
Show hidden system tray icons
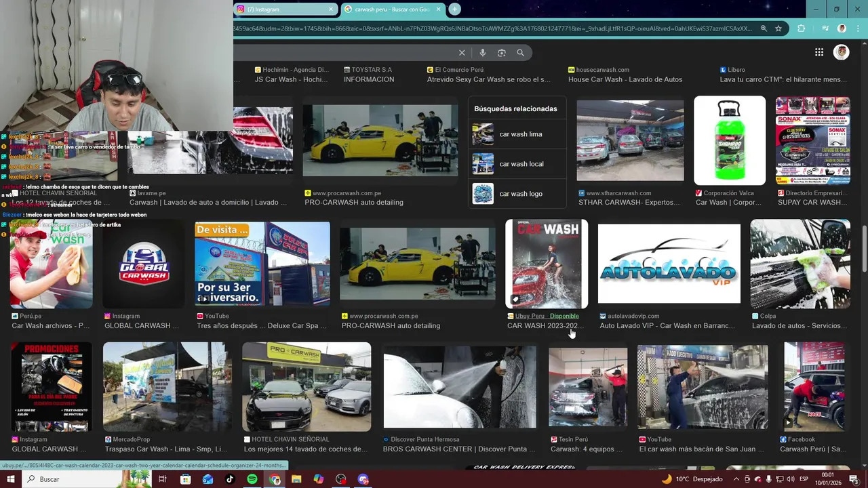point(736,479)
